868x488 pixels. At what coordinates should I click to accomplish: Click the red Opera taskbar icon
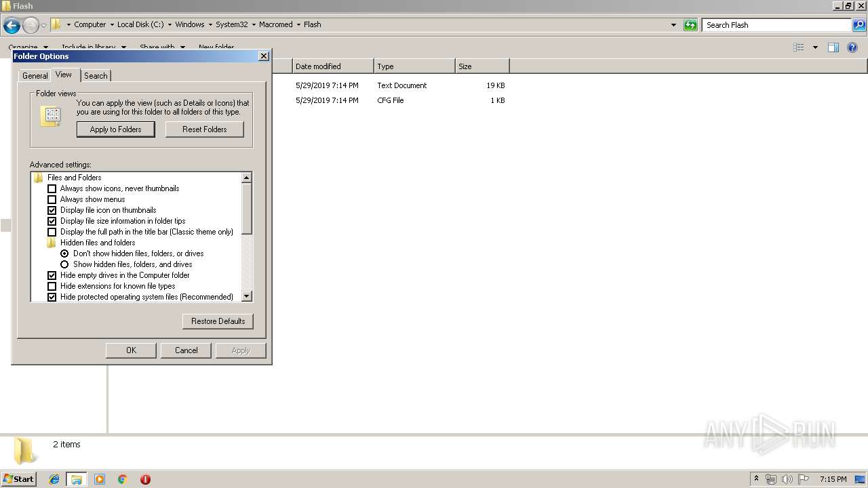(x=145, y=479)
